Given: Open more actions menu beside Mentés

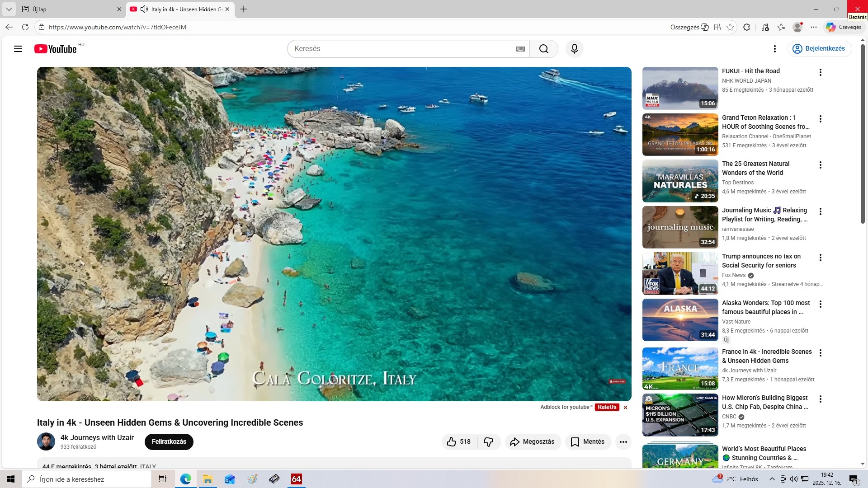Looking at the screenshot, I should pos(623,441).
